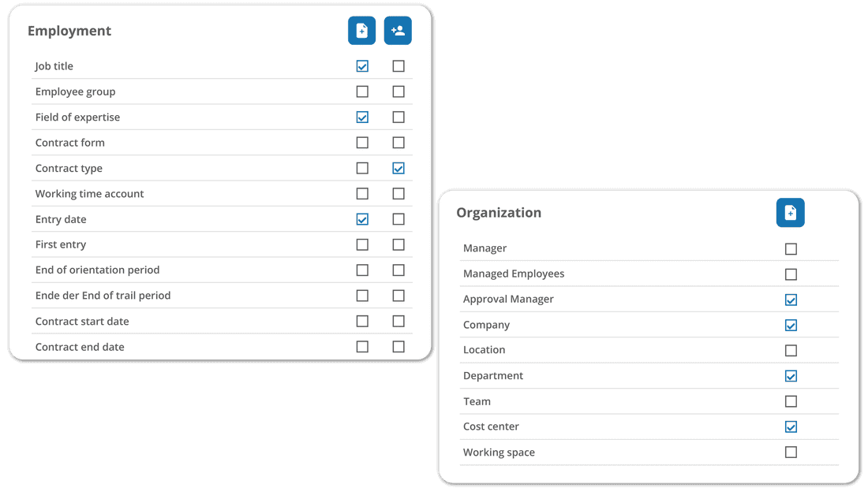Check the first Contract form checkbox
The height and width of the screenshot is (488, 868).
click(x=361, y=142)
